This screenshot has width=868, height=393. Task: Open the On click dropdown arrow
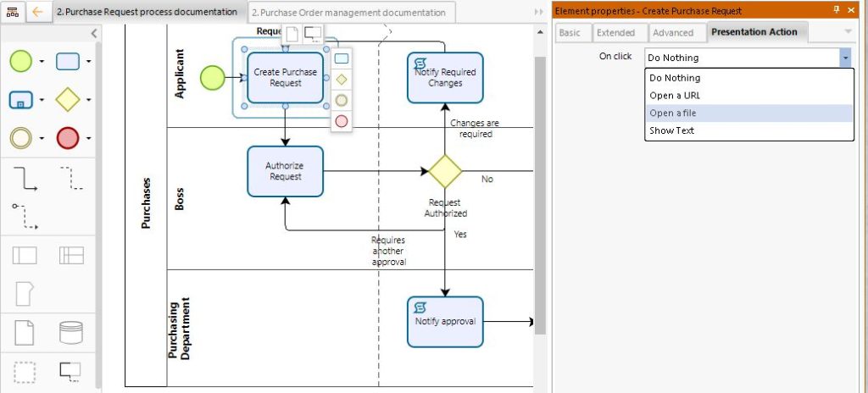coord(844,58)
